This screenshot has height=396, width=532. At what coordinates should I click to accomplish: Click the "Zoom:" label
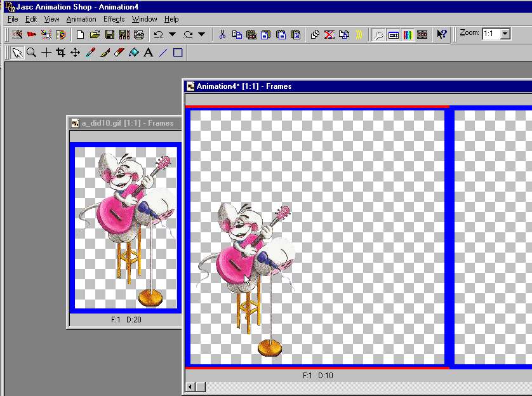(x=469, y=33)
